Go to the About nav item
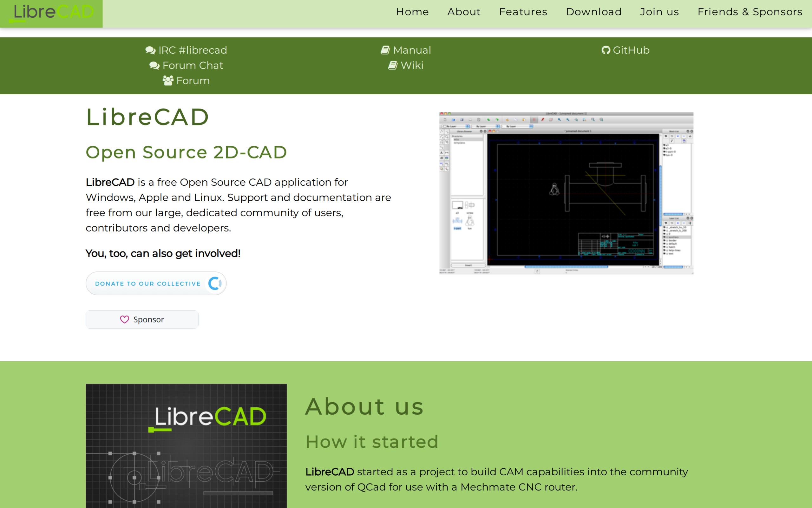 point(464,12)
